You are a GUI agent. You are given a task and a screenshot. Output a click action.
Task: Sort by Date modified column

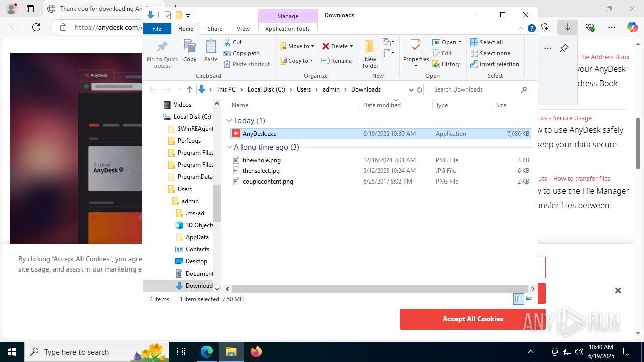coord(396,105)
